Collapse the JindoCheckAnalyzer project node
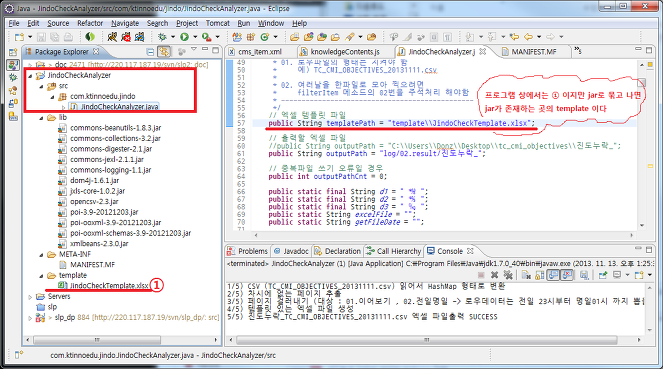This screenshot has height=369, width=663. [x=30, y=76]
